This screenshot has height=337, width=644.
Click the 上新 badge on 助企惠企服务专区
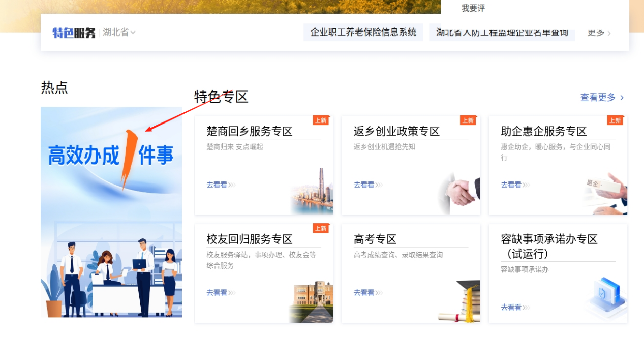click(615, 120)
